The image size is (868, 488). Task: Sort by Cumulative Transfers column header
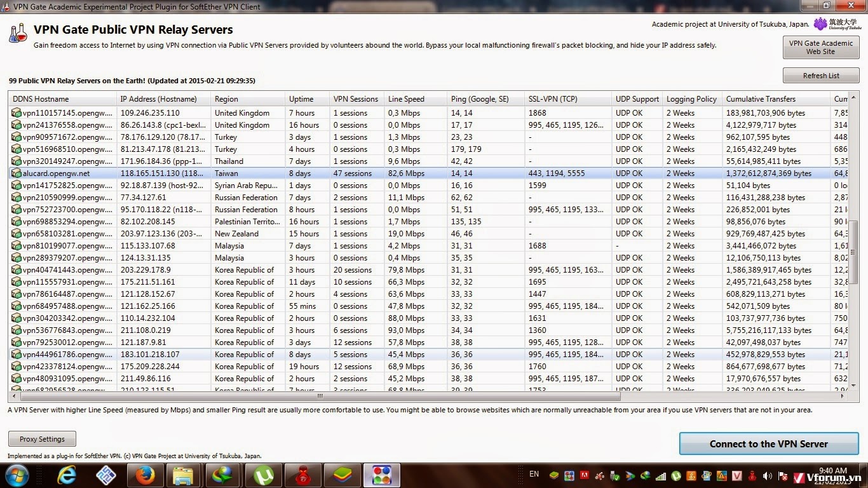(x=776, y=99)
